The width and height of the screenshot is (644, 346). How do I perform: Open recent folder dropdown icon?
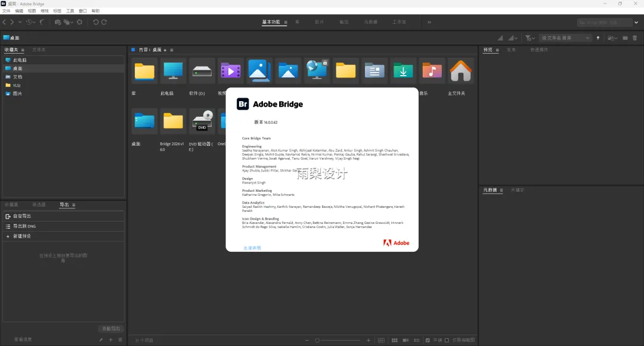pyautogui.click(x=612, y=38)
